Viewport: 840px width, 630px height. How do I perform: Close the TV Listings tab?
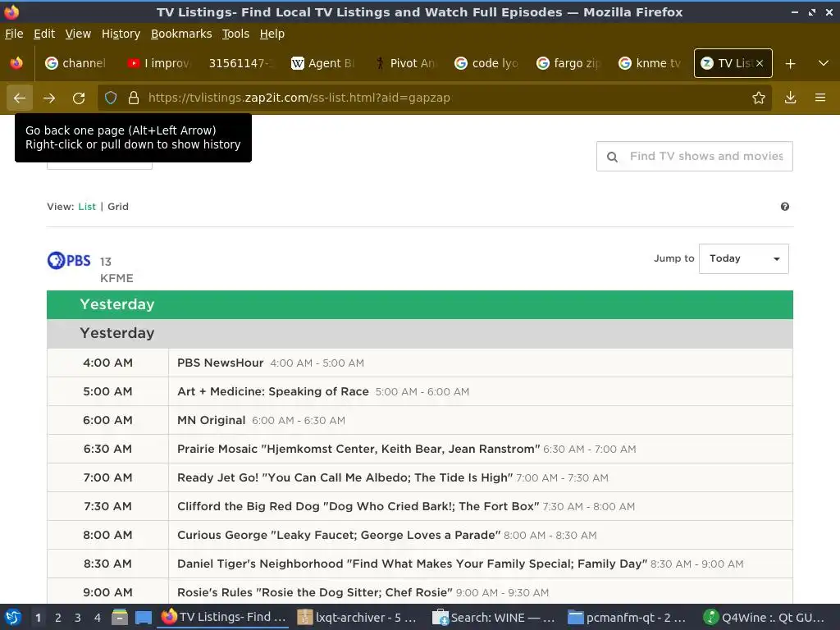click(x=760, y=63)
